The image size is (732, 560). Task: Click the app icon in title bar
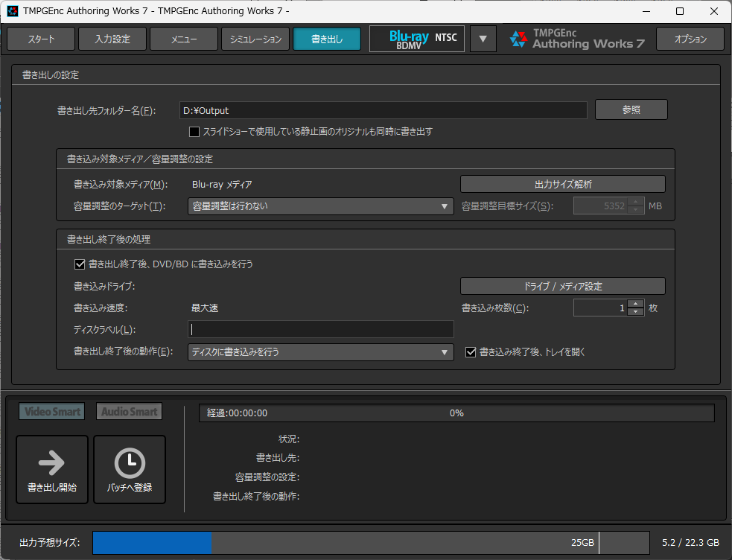click(x=13, y=11)
